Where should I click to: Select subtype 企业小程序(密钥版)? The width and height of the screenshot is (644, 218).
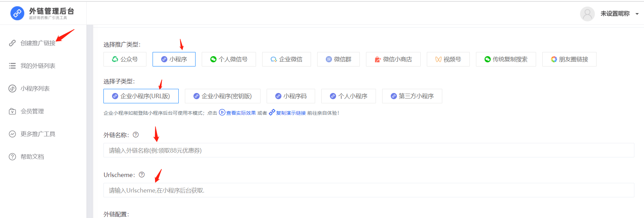tap(223, 96)
